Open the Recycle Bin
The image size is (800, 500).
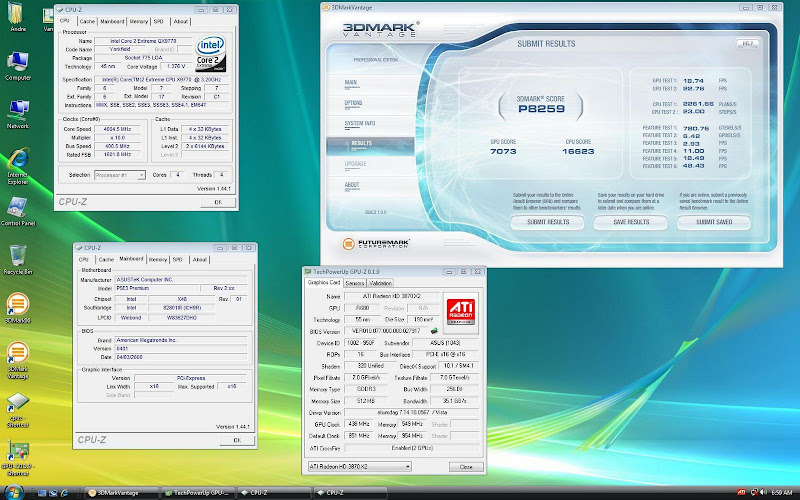click(x=17, y=255)
